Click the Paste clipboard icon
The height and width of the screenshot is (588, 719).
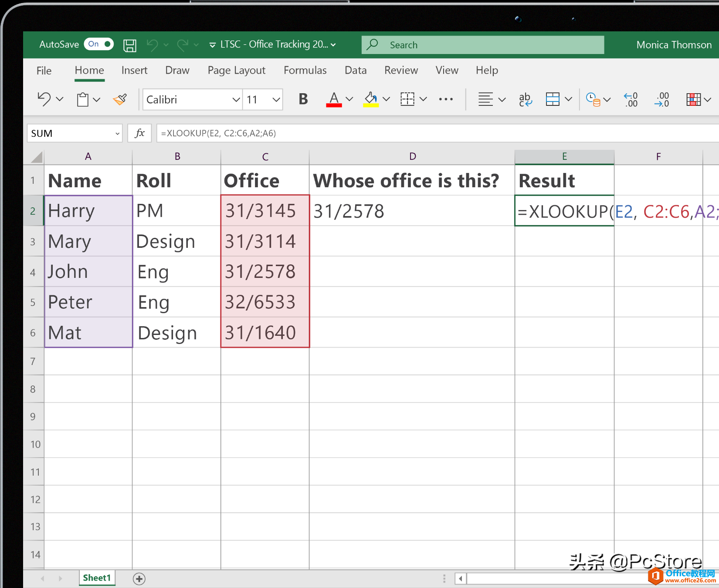coord(83,99)
